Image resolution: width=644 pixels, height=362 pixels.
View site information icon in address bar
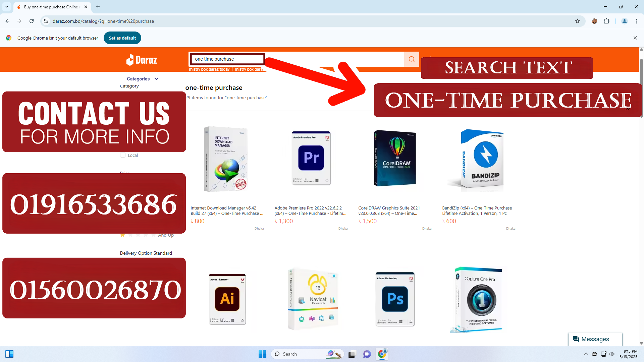46,21
